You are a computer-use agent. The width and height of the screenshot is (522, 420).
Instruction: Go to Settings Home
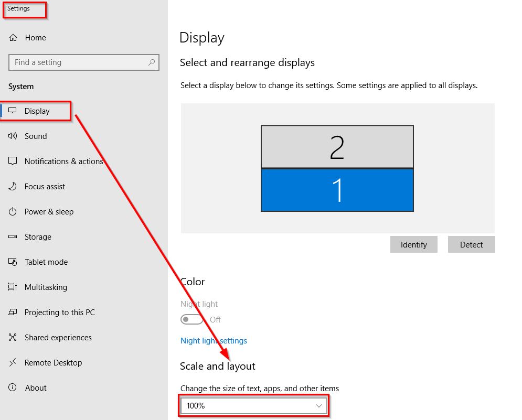pos(35,38)
